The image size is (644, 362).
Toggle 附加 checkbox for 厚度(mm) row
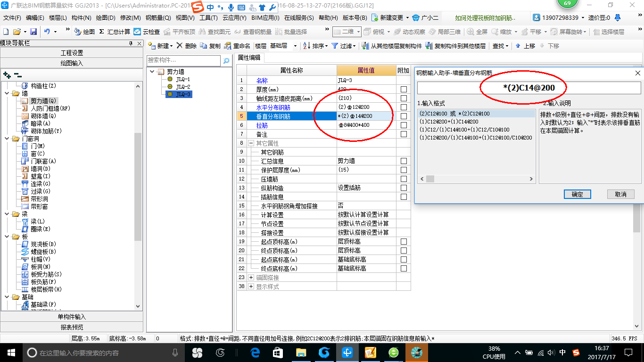[404, 90]
